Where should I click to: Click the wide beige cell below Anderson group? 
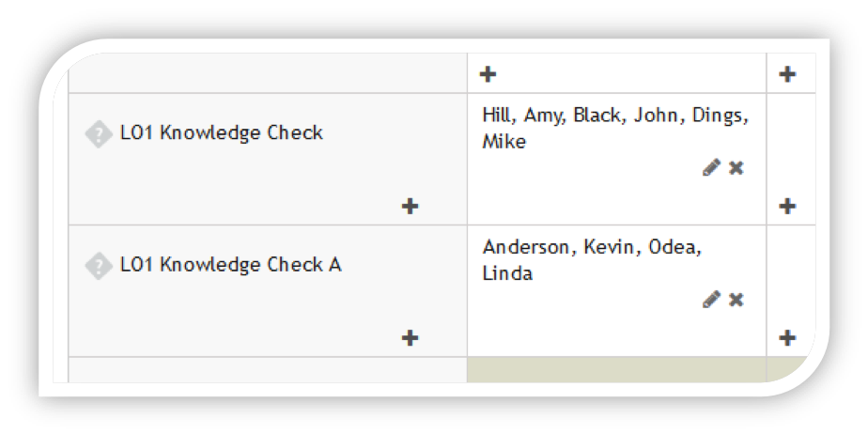(616, 370)
